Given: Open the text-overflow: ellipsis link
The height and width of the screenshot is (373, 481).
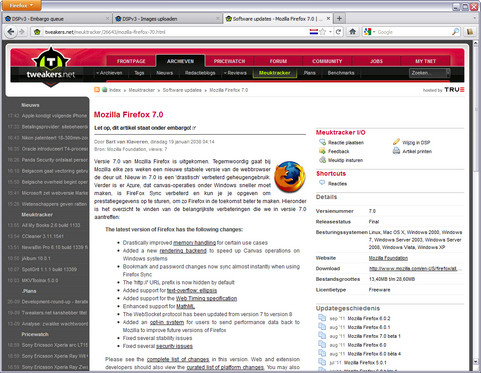Looking at the screenshot, I should pos(192,290).
